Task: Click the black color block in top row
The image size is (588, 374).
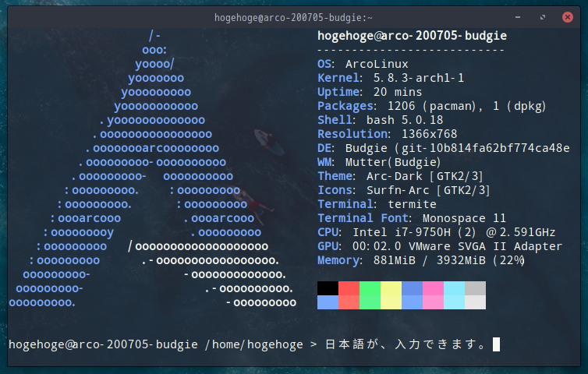Action: [328, 288]
